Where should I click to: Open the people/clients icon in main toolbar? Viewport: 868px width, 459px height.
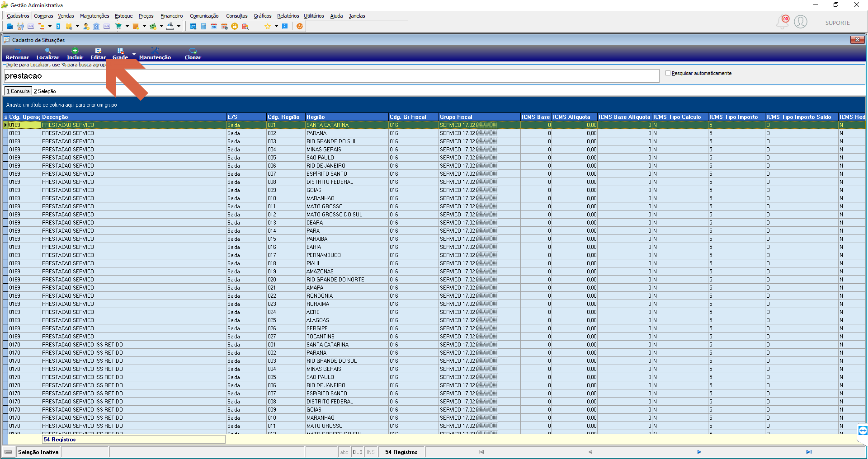pos(20,26)
